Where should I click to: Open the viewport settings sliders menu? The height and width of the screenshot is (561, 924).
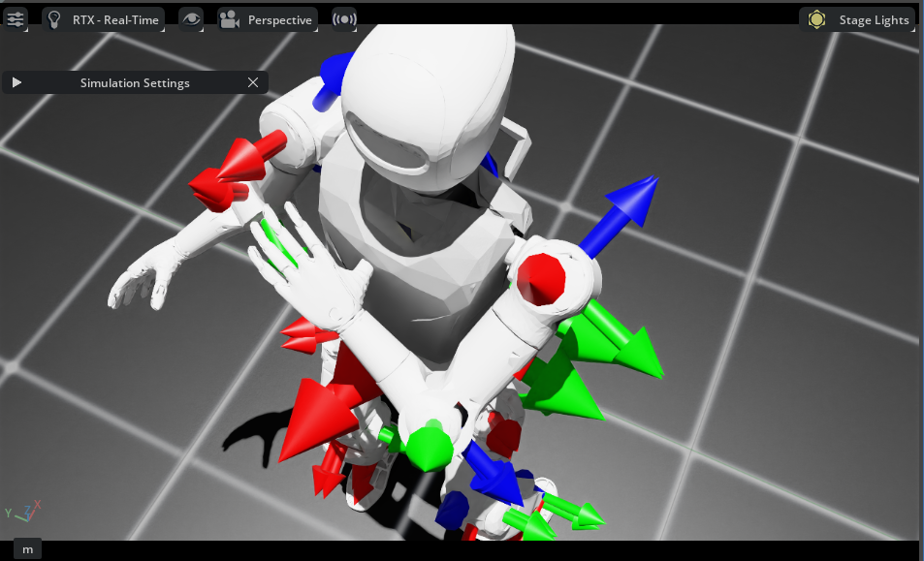(16, 19)
